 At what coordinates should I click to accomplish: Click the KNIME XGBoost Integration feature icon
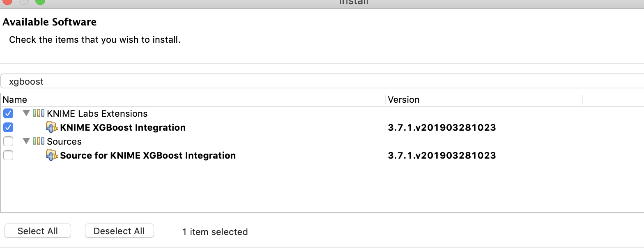point(52,127)
